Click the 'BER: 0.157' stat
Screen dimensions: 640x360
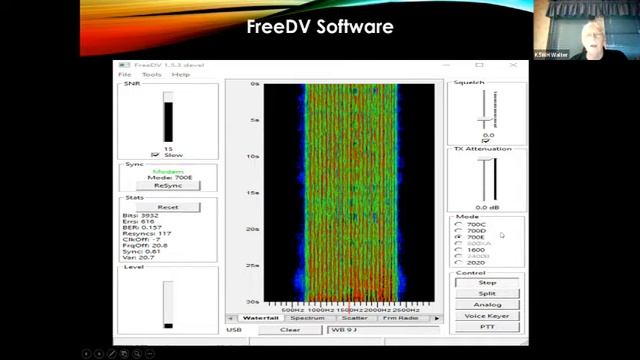click(142, 227)
